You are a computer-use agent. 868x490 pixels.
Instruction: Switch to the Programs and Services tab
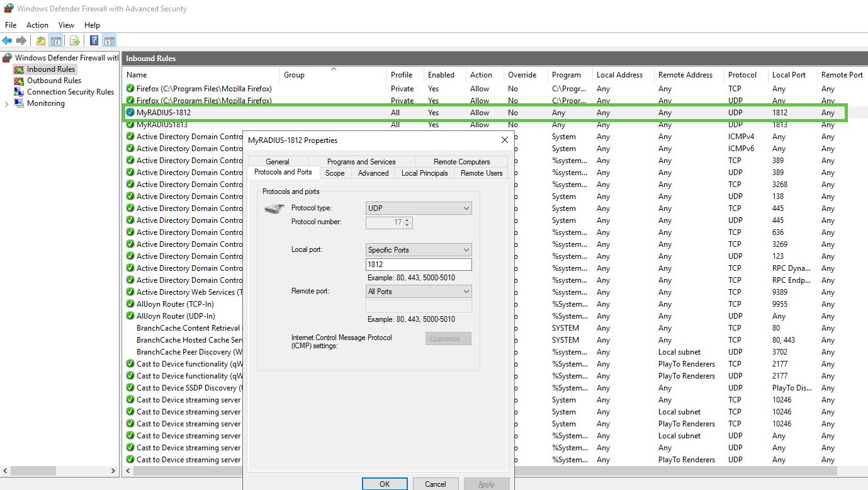(x=361, y=162)
